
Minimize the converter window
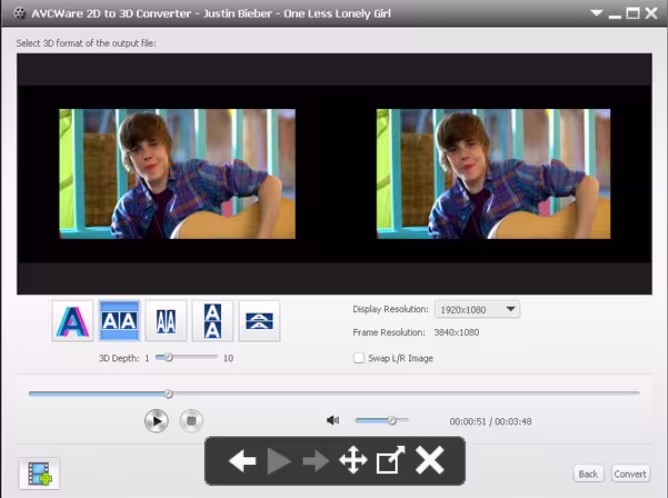tap(614, 16)
